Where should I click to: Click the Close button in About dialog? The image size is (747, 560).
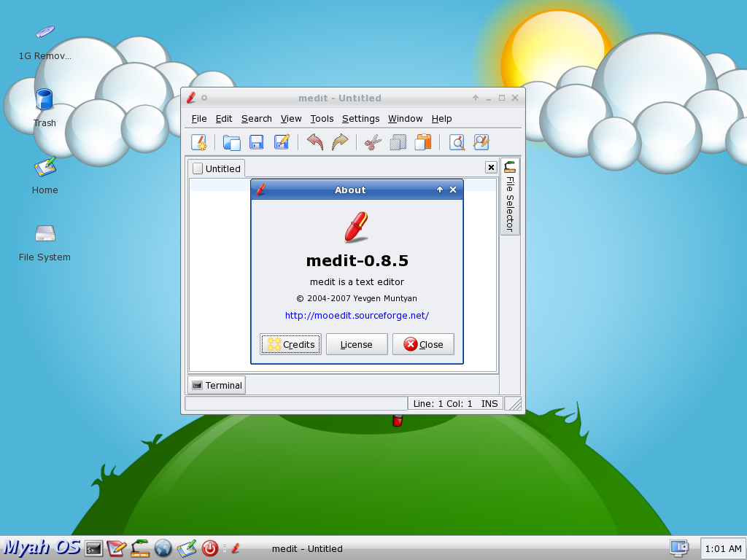[x=423, y=344]
